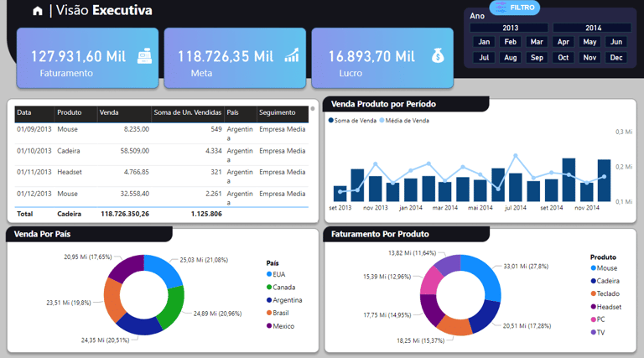This screenshot has height=358, width=644.
Task: Filter by month Dec
Action: pyautogui.click(x=616, y=58)
